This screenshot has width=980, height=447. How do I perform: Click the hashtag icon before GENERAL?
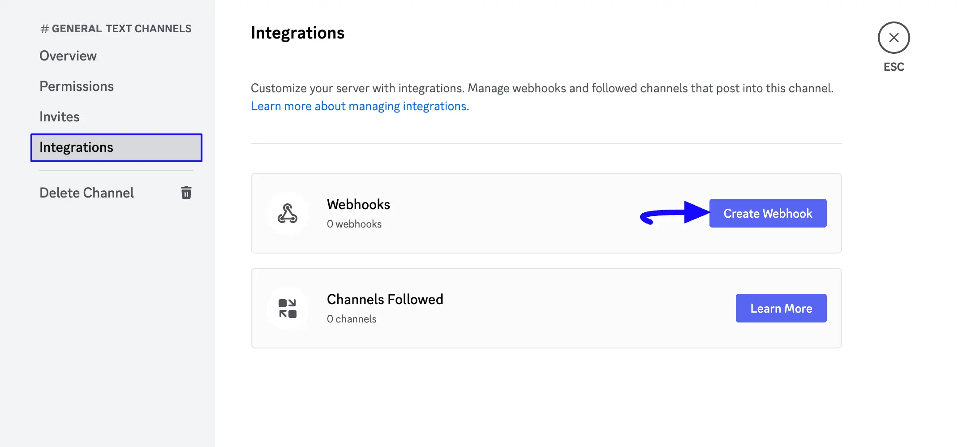(43, 28)
